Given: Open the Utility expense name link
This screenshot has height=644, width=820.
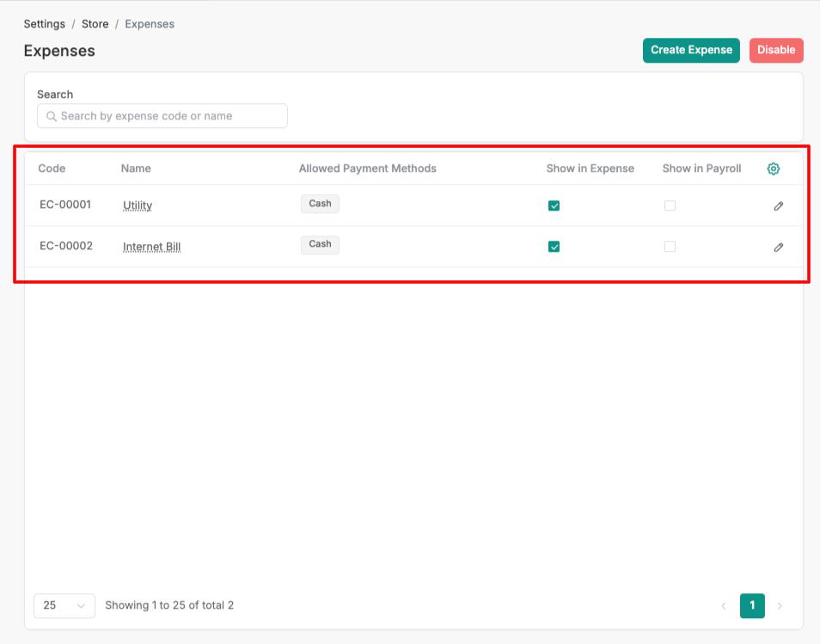Looking at the screenshot, I should point(138,205).
